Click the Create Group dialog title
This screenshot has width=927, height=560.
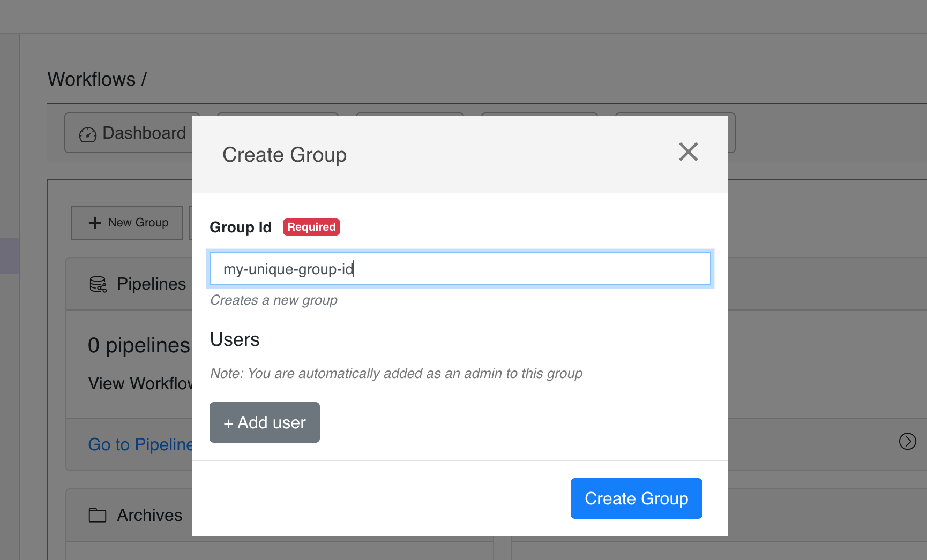click(285, 155)
